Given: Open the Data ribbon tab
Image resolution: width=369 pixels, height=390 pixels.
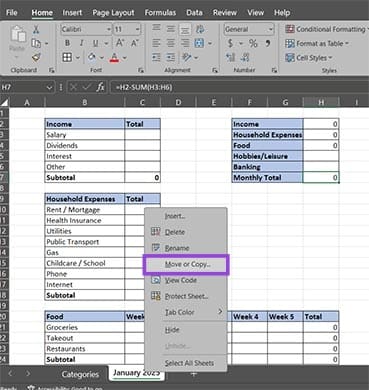Looking at the screenshot, I should point(194,13).
